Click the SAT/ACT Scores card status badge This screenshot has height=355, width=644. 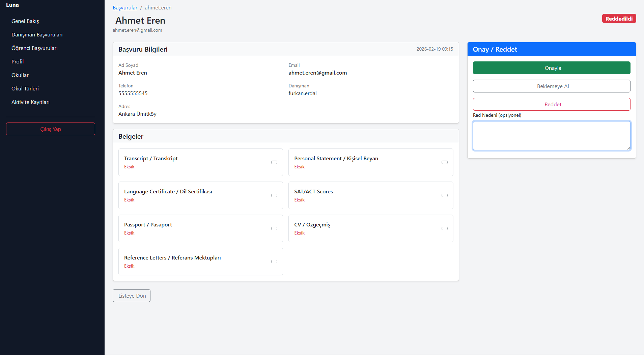pyautogui.click(x=445, y=195)
